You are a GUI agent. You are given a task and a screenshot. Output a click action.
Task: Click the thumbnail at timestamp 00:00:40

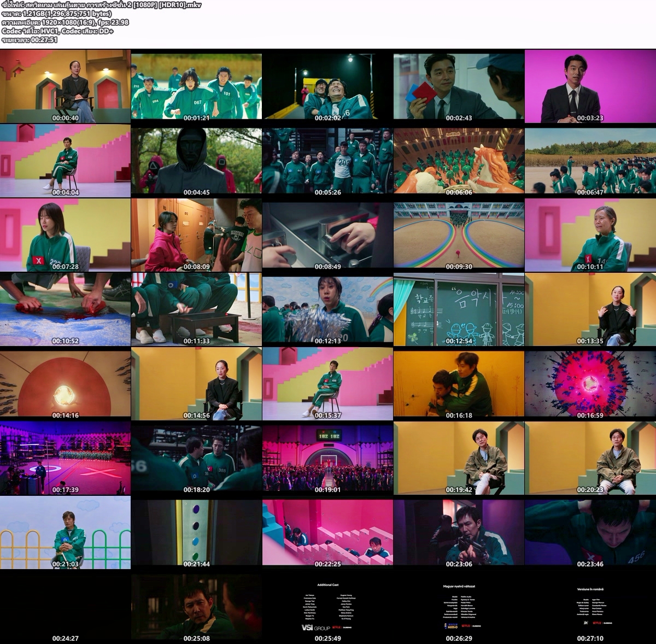(65, 86)
